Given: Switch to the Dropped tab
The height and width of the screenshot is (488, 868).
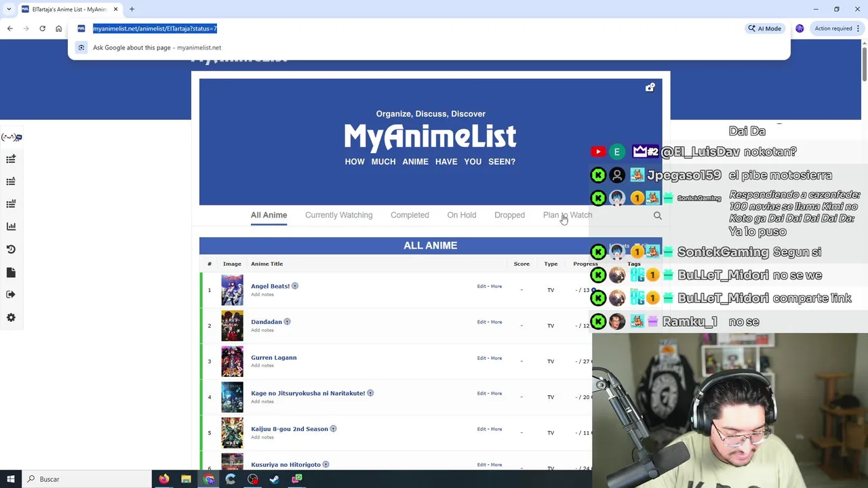Looking at the screenshot, I should tap(509, 215).
